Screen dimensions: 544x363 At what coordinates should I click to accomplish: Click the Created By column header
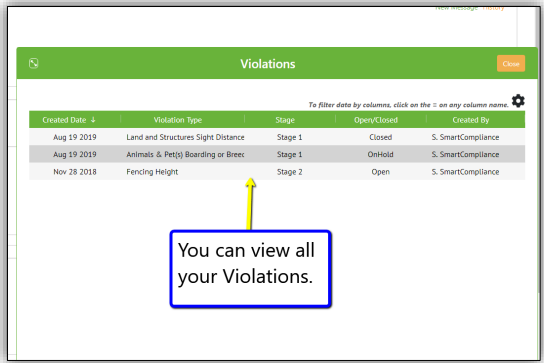(470, 120)
